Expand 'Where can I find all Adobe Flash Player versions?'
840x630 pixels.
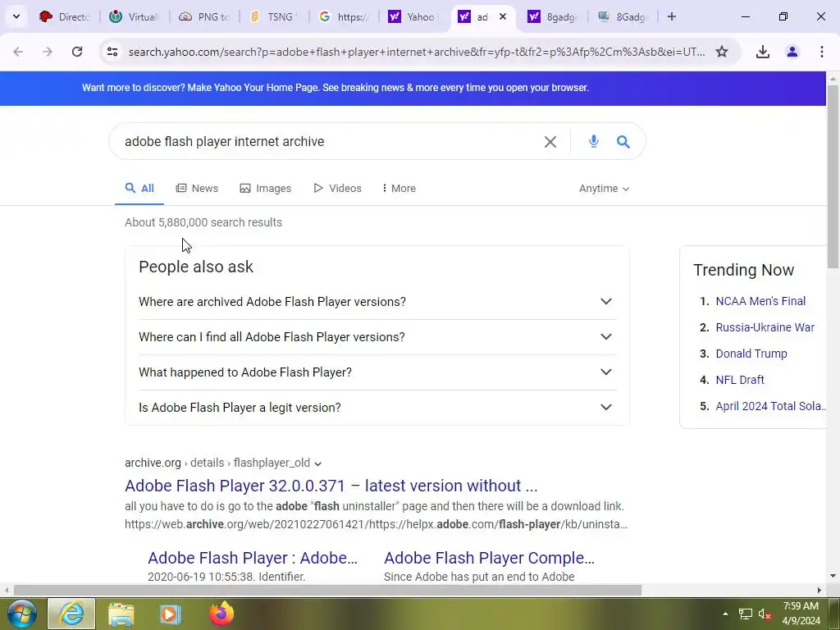pos(377,337)
